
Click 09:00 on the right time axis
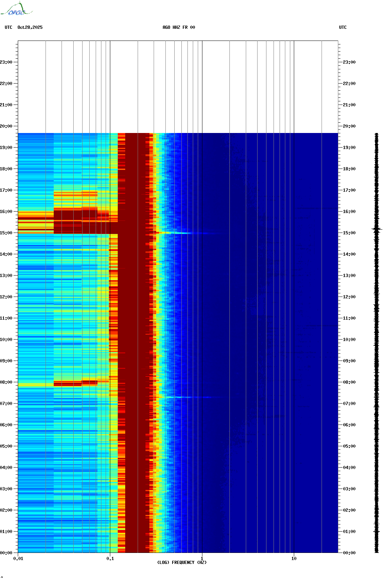click(349, 361)
